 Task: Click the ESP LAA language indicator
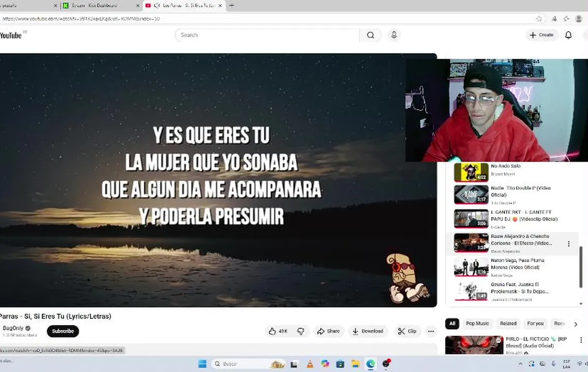567,364
